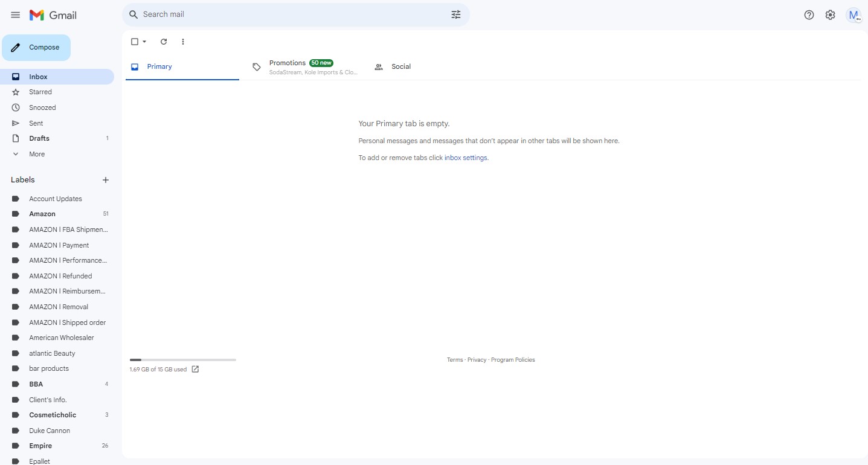
Task: Click the Search mail input field
Action: pos(293,14)
